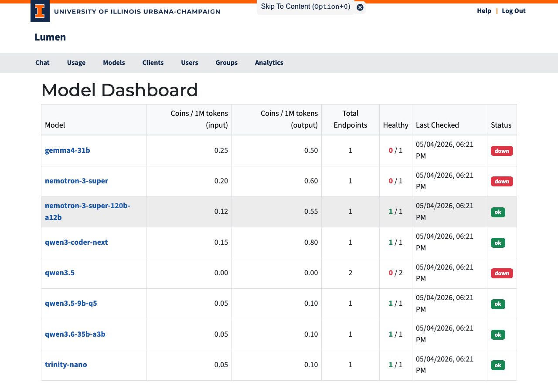Screen dimensions: 558x392
Task: Open the trinity-nano model
Action: 66,365
